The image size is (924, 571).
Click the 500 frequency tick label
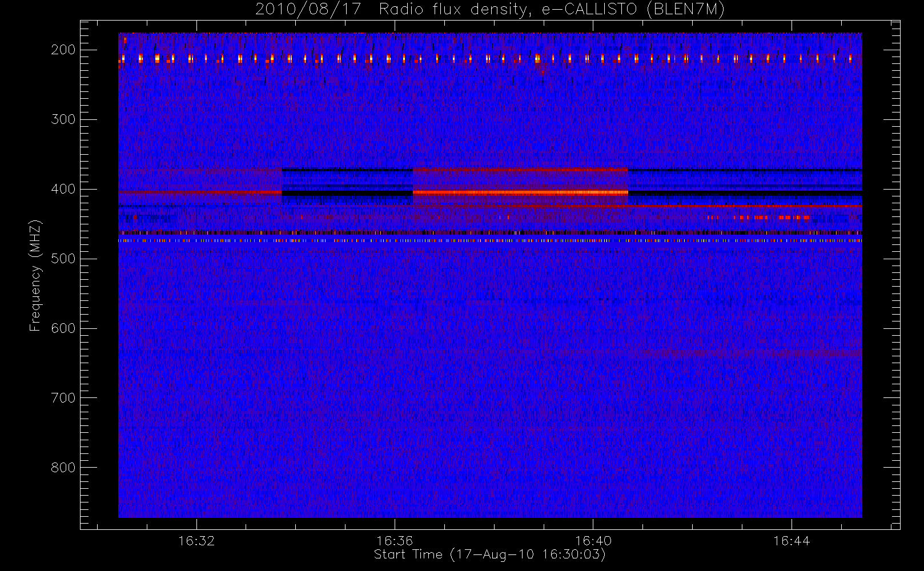pyautogui.click(x=63, y=259)
